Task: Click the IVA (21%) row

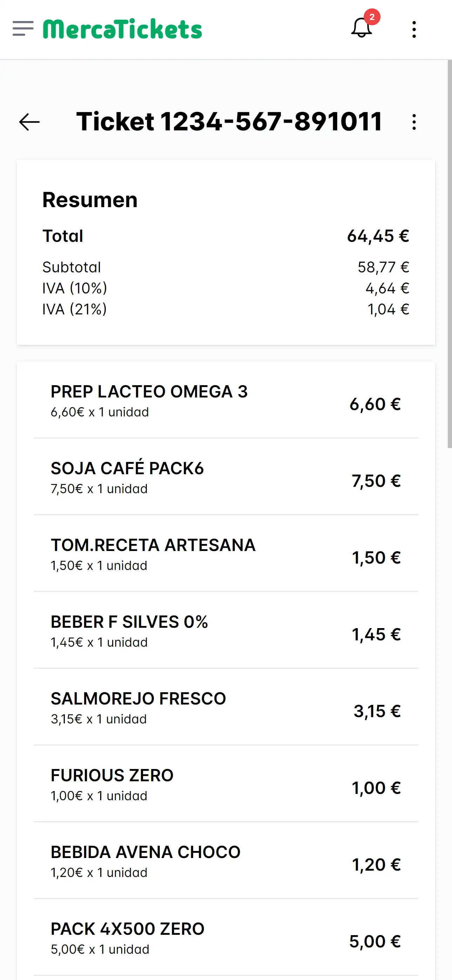Action: 226,309
